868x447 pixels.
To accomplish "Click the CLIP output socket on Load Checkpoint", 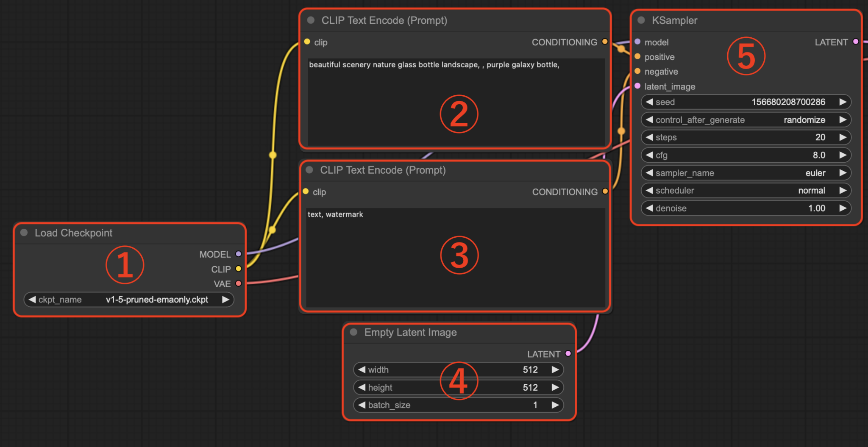I will click(x=239, y=269).
